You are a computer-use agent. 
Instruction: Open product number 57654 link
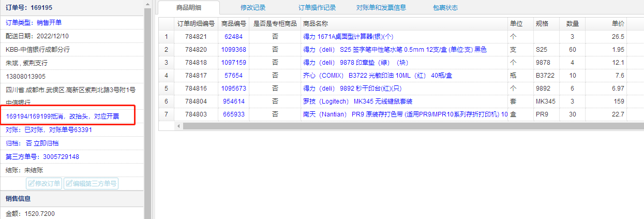click(x=233, y=76)
